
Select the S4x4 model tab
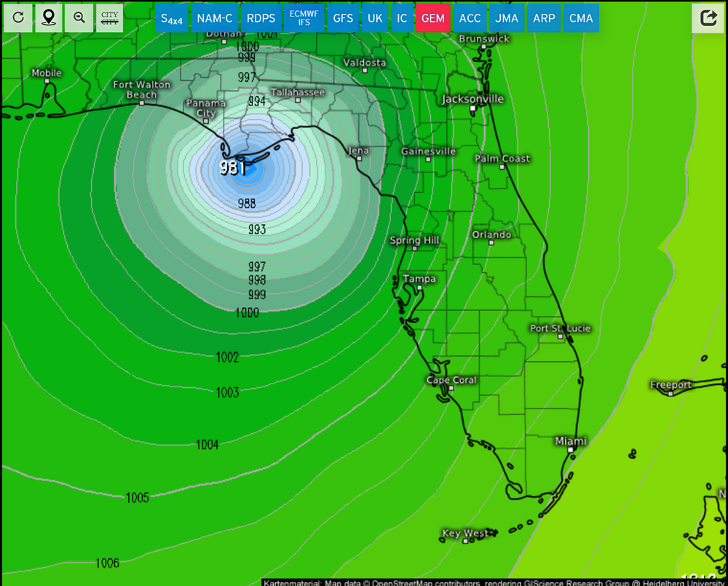[x=172, y=19]
